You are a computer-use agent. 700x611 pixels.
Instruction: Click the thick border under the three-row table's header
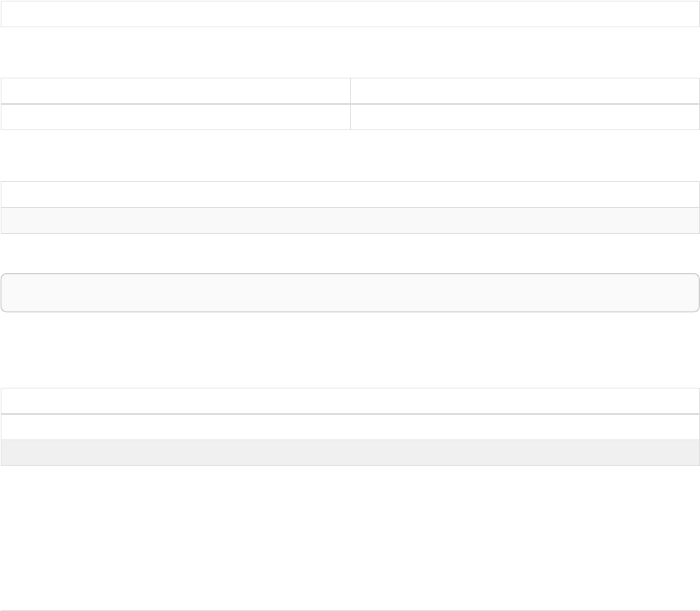[350, 414]
